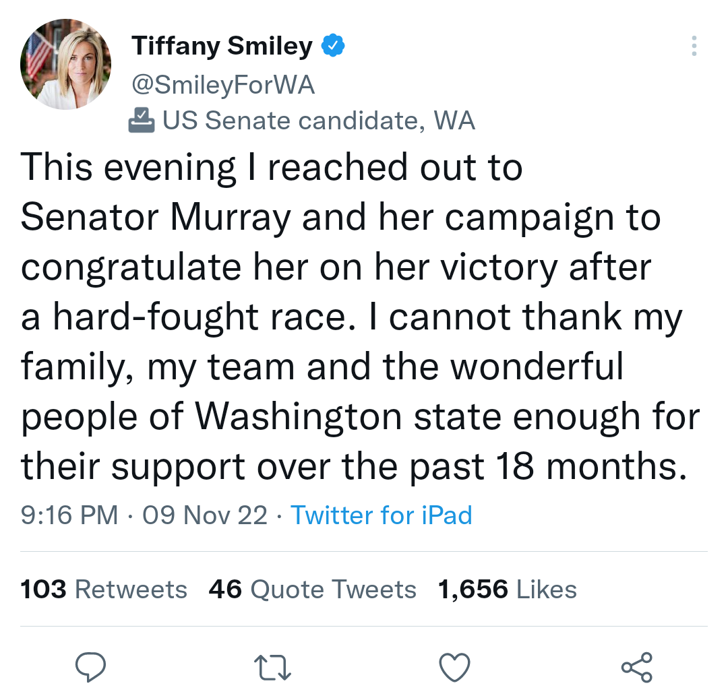Click "hard-fought race" in the tweet text
This screenshot has width=728, height=700.
pos(202,317)
